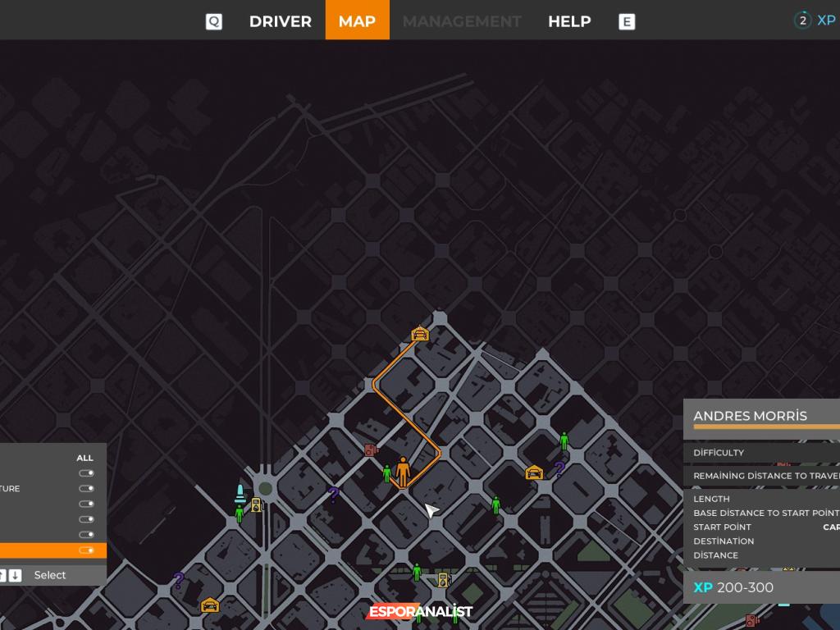
Task: Open the HELP tab
Action: [569, 21]
